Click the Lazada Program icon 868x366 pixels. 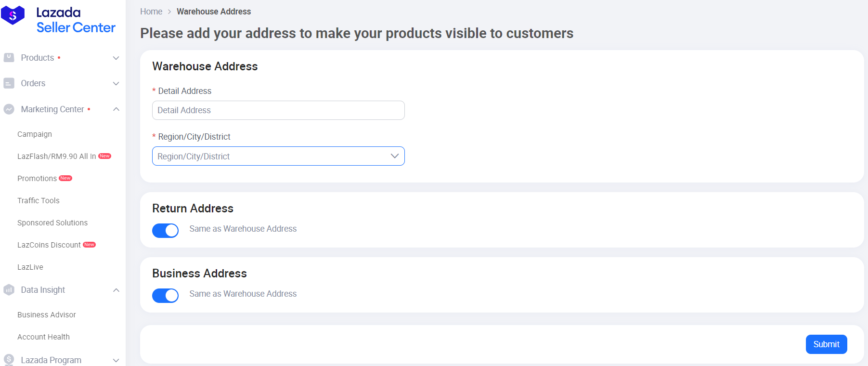pos(9,360)
